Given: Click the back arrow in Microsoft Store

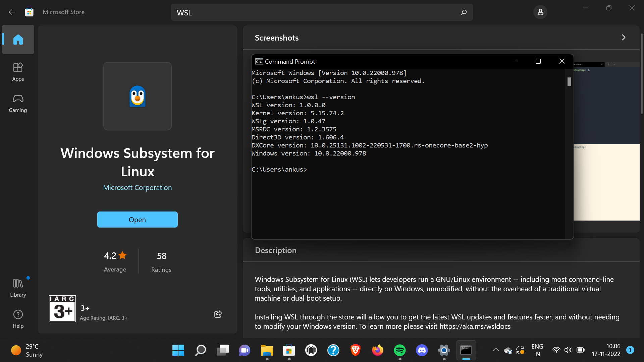Looking at the screenshot, I should point(12,12).
